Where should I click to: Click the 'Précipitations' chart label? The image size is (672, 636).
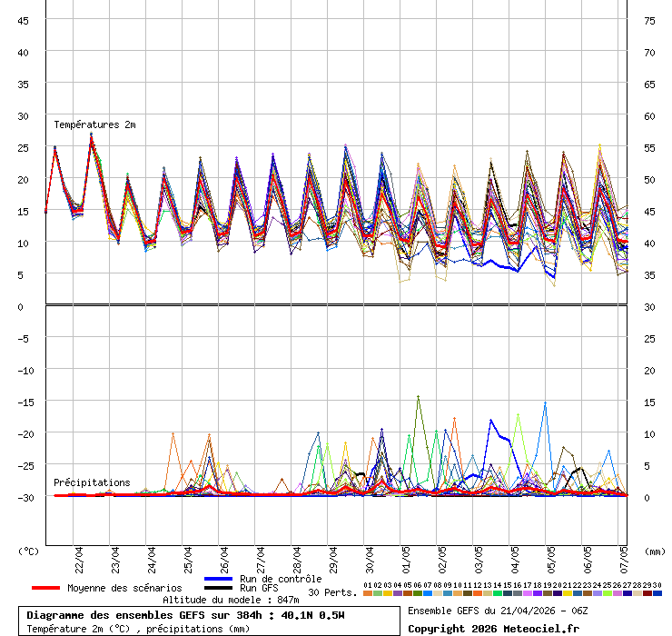[92, 482]
